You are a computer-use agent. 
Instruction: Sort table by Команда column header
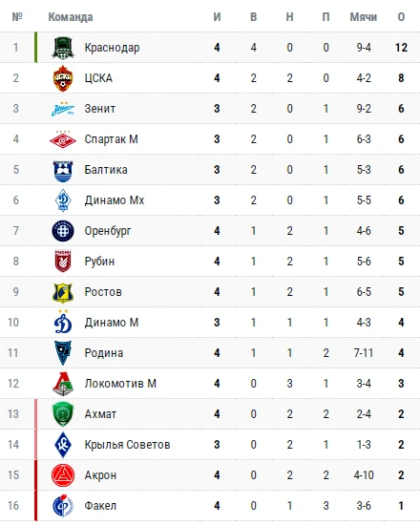tap(71, 17)
